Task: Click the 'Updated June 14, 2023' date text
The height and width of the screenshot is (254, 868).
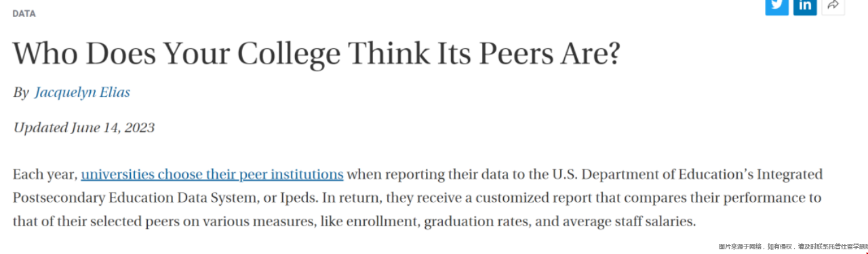Action: click(84, 128)
